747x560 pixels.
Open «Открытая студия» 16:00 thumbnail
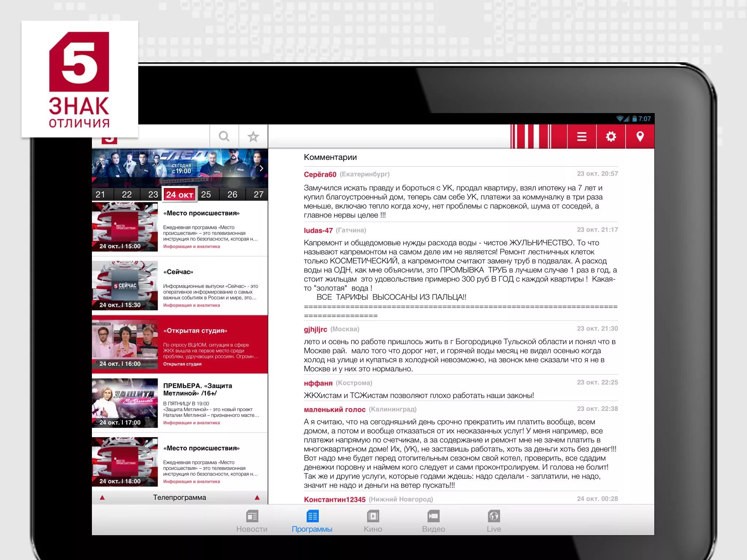(125, 344)
